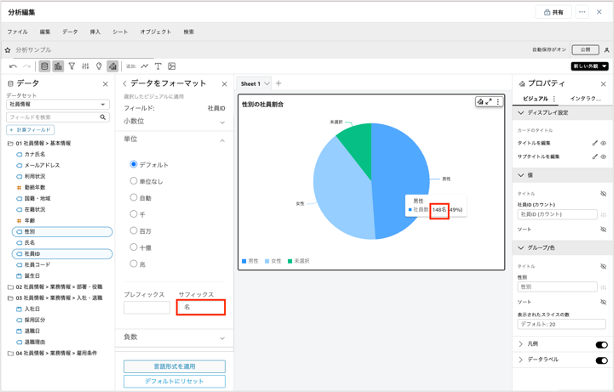Add a line chart insight icon
Viewport: 614px width, 392px height.
tap(144, 66)
